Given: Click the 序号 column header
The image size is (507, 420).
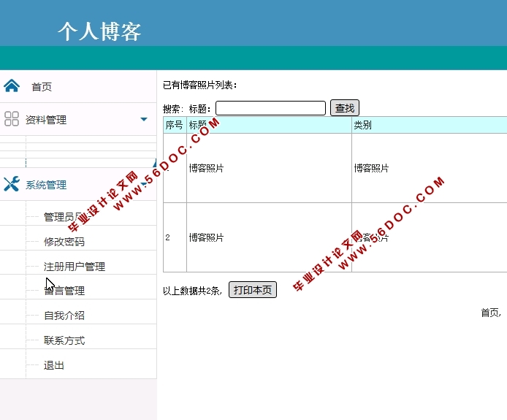Looking at the screenshot, I should 175,125.
